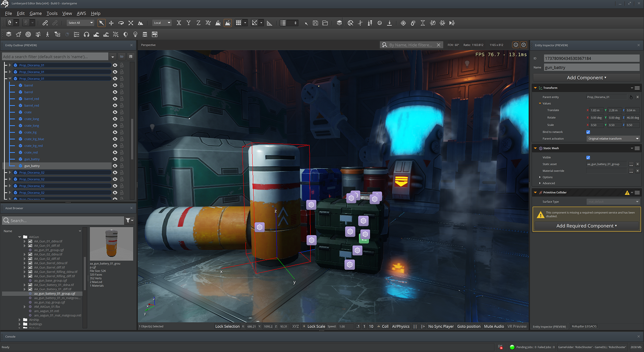Click the entity Name field gun_battry
Image resolution: width=644 pixels, height=352 pixels.
point(591,67)
